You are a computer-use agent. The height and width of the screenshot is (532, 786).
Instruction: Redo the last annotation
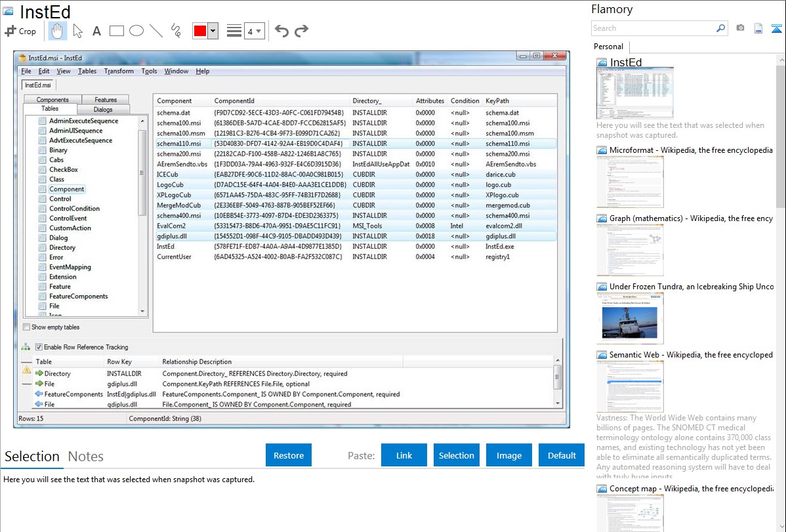click(x=301, y=31)
